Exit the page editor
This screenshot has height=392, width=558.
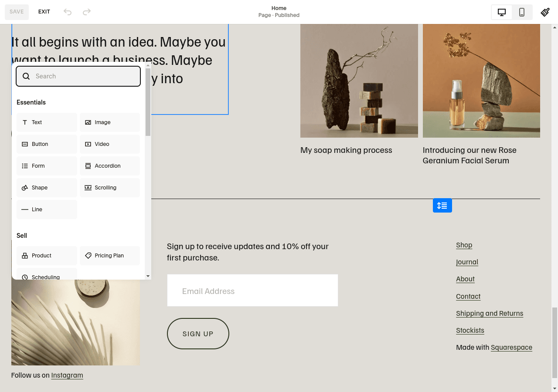44,12
